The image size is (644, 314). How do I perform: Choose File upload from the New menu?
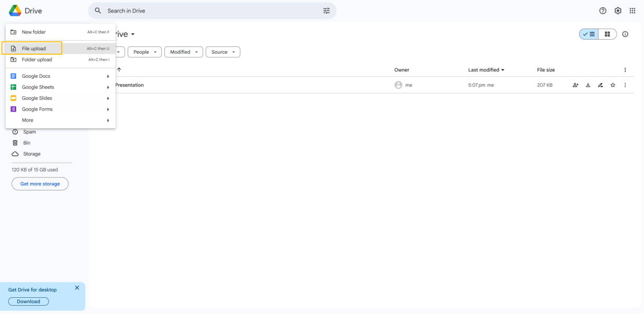[x=34, y=47]
